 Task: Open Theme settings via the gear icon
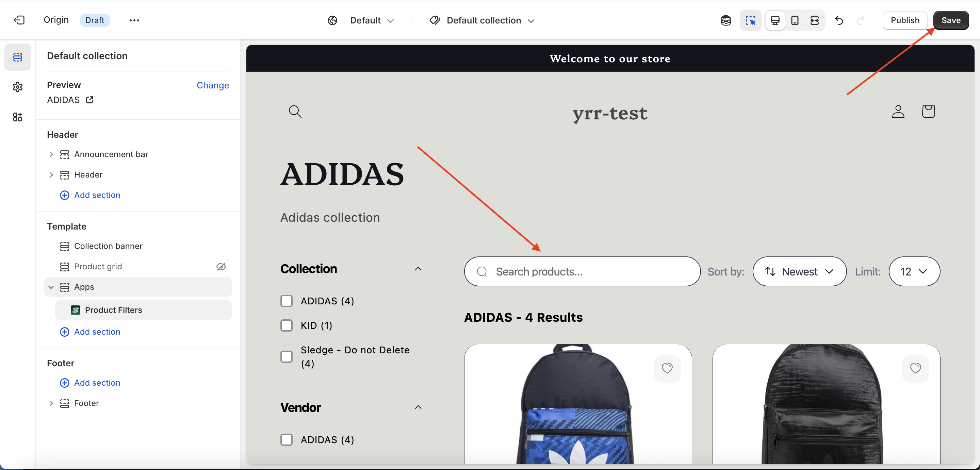point(17,87)
